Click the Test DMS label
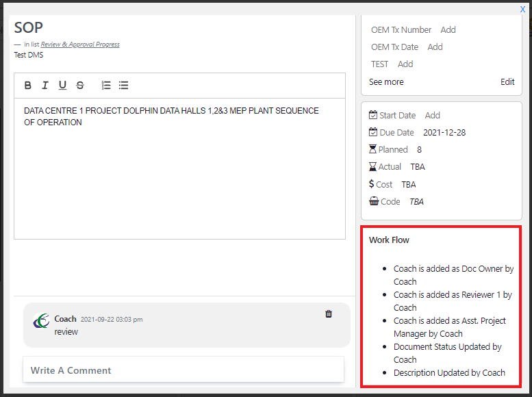532x397 pixels. [29, 55]
